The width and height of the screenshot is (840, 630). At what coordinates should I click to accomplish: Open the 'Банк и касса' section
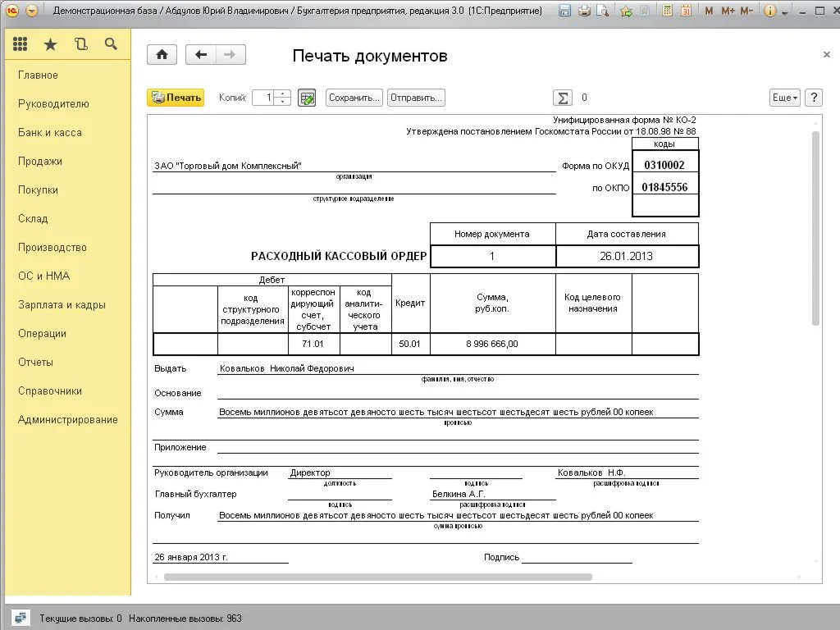click(x=50, y=133)
